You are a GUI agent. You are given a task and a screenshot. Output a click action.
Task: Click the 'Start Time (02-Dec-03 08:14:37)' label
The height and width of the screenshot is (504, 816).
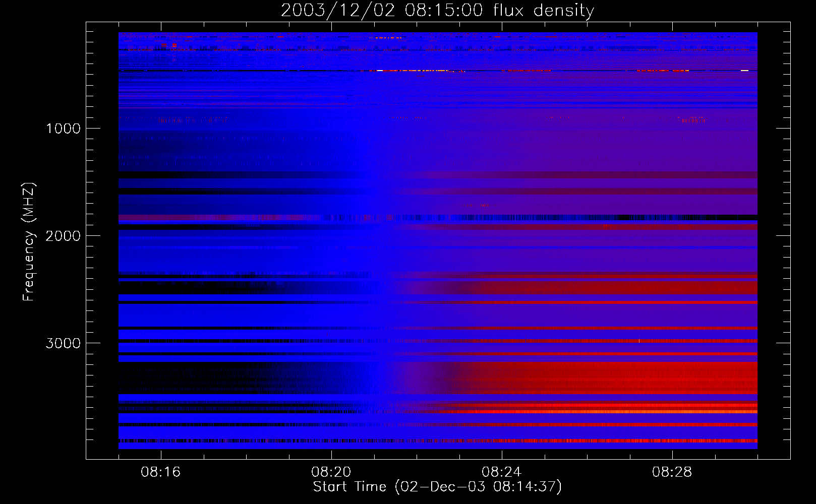point(437,487)
